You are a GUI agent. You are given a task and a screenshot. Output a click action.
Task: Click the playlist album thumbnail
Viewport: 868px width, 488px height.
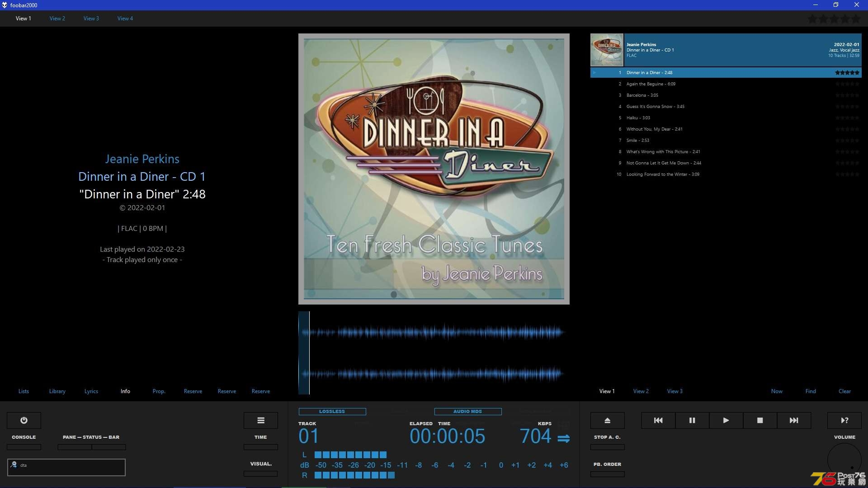tap(607, 50)
